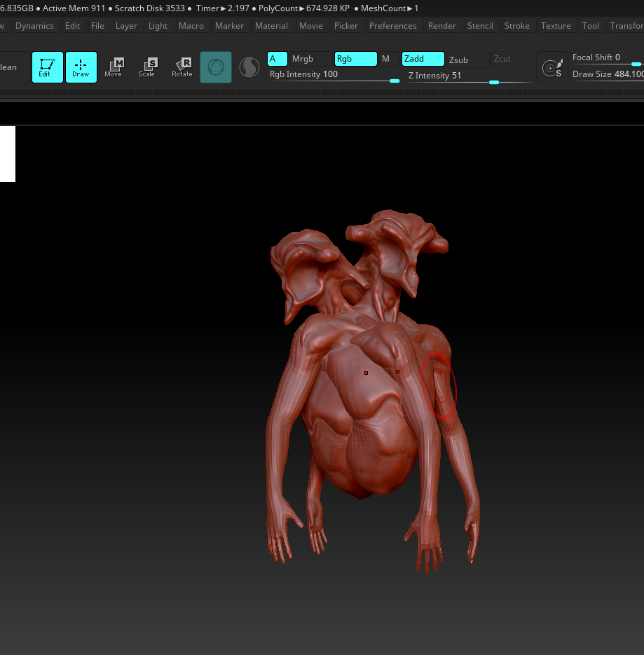This screenshot has width=644, height=655.
Task: Switch on Mrgb mode
Action: (310, 59)
